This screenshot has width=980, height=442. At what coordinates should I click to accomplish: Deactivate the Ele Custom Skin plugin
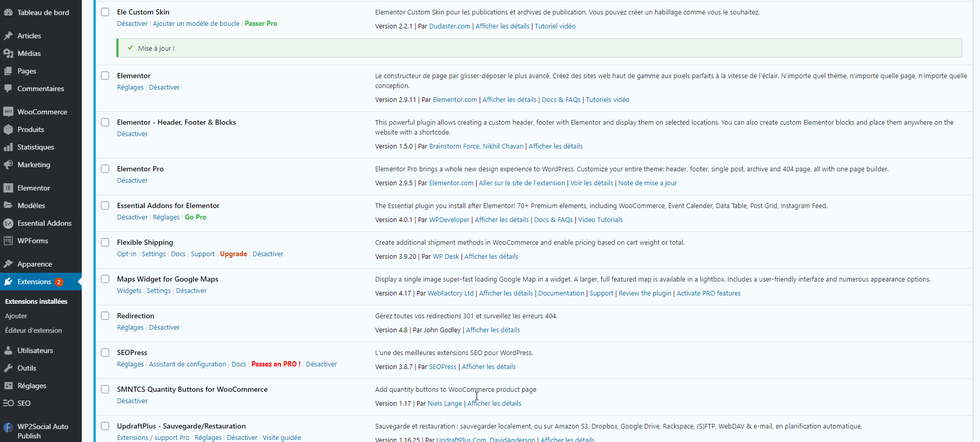[132, 24]
